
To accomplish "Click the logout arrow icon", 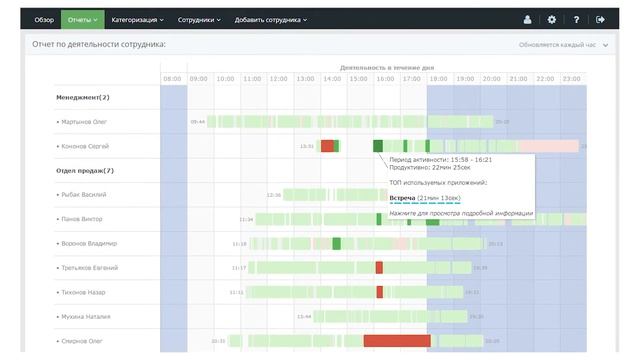I will tap(600, 20).
